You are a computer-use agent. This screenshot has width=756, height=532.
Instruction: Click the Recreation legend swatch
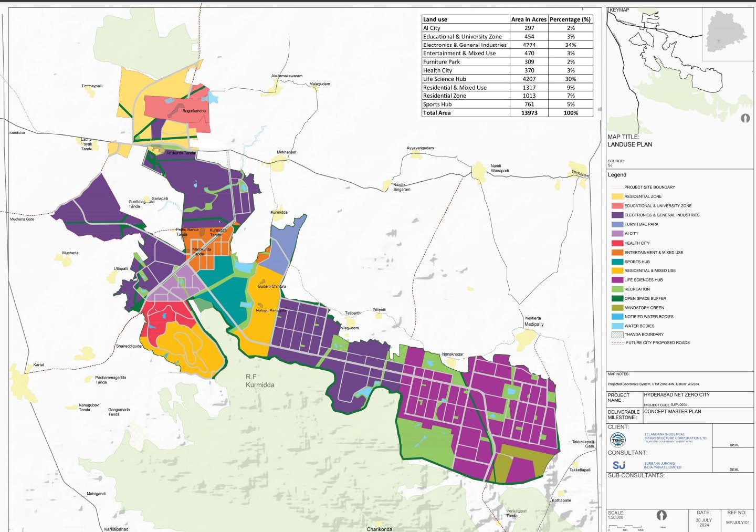click(617, 289)
